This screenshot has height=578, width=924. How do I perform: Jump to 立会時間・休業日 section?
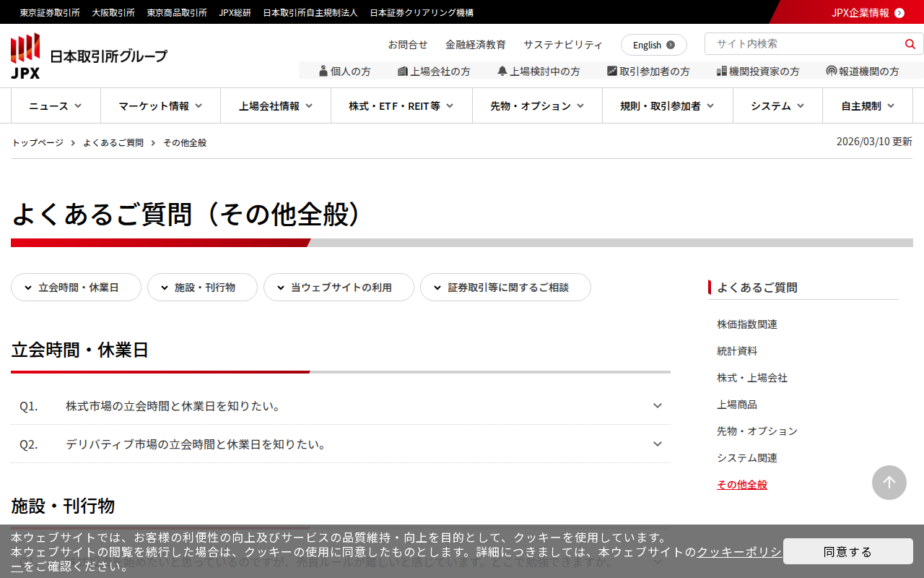[x=77, y=288]
